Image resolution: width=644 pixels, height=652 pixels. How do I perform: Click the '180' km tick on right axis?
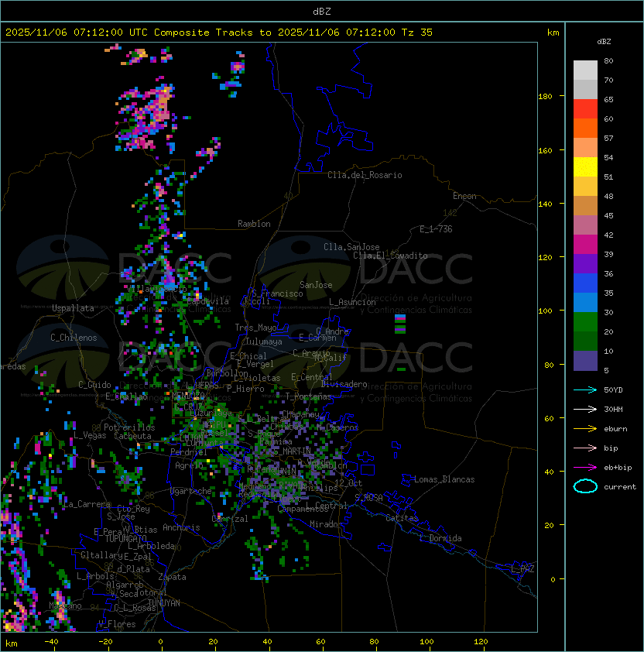[x=545, y=97]
